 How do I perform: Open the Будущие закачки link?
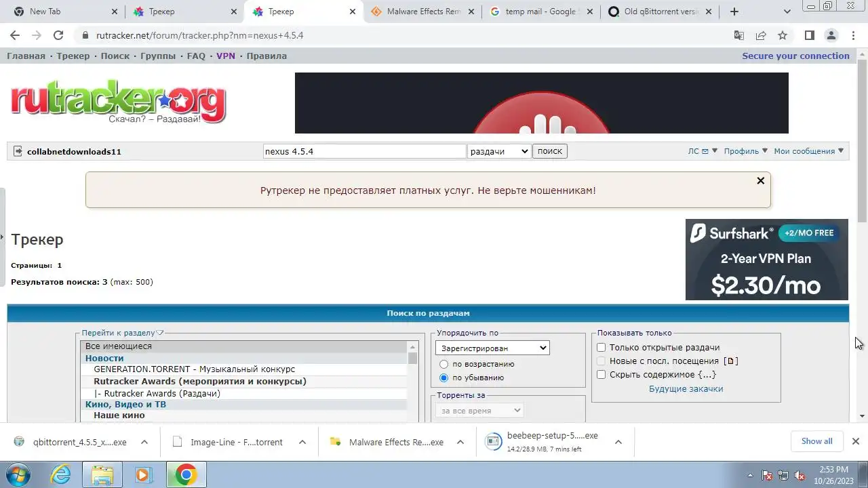[x=686, y=388]
